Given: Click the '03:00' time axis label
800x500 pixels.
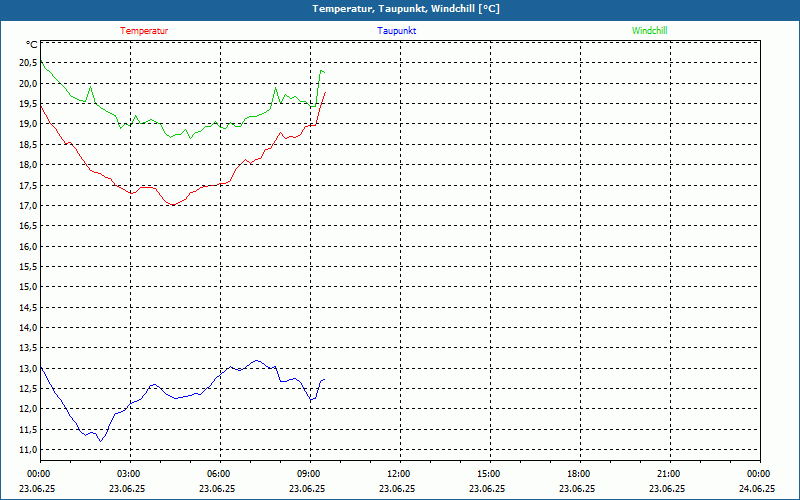Looking at the screenshot, I should point(128,474).
